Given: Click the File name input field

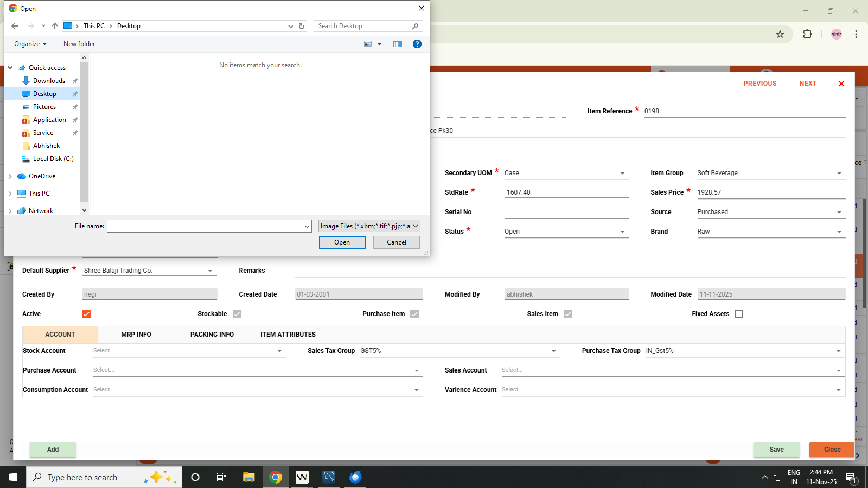Looking at the screenshot, I should (205, 226).
